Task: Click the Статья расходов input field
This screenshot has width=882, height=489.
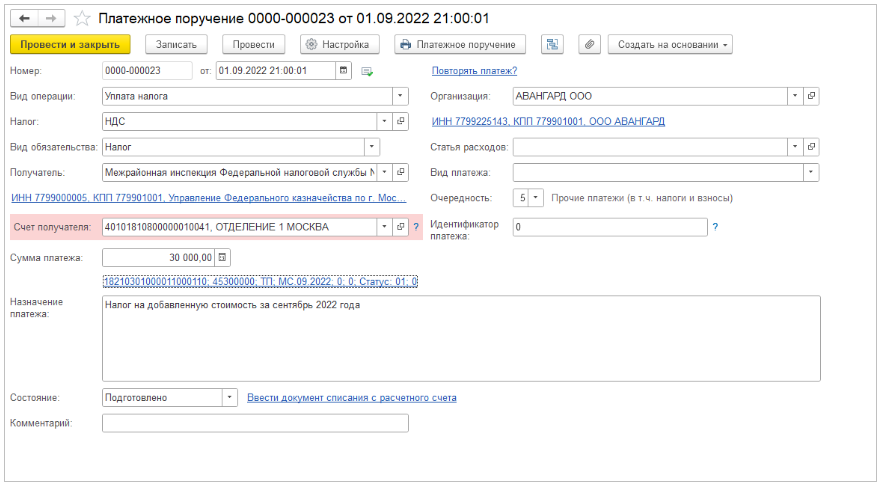Action: pos(650,147)
